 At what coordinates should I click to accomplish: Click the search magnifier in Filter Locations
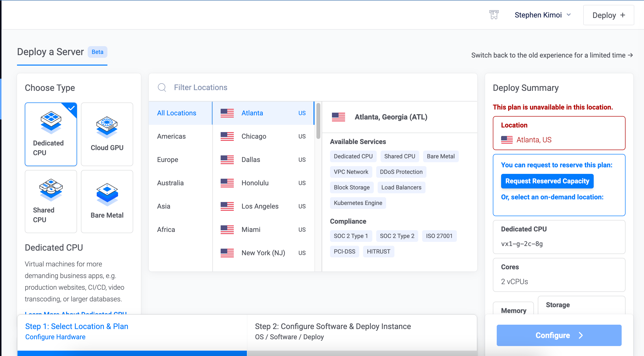(162, 87)
